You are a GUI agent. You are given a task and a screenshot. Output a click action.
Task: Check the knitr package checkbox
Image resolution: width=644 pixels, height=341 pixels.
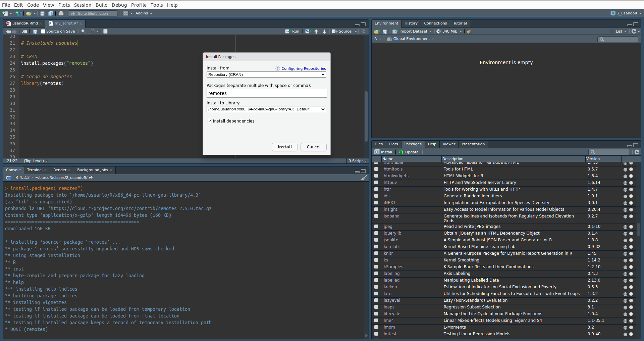pos(376,253)
